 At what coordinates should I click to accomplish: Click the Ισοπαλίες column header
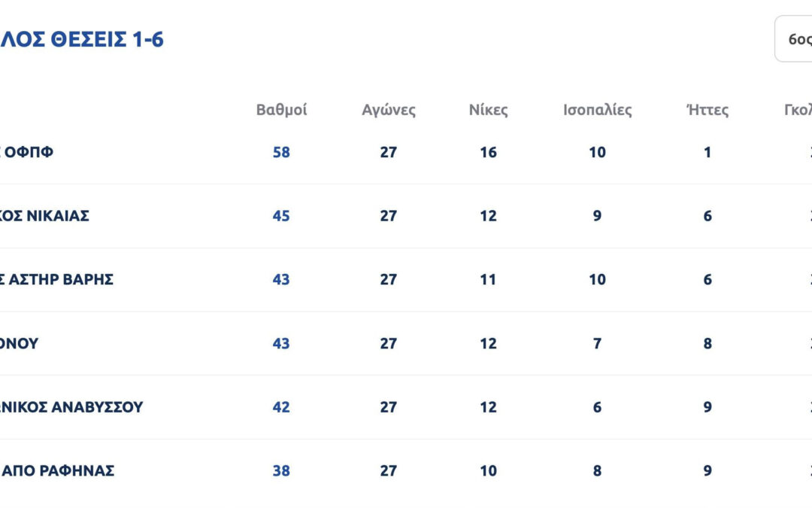tap(598, 110)
